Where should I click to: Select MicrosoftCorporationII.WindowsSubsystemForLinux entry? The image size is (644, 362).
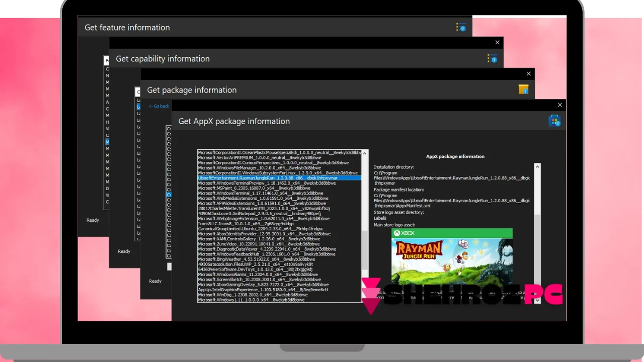[279, 173]
